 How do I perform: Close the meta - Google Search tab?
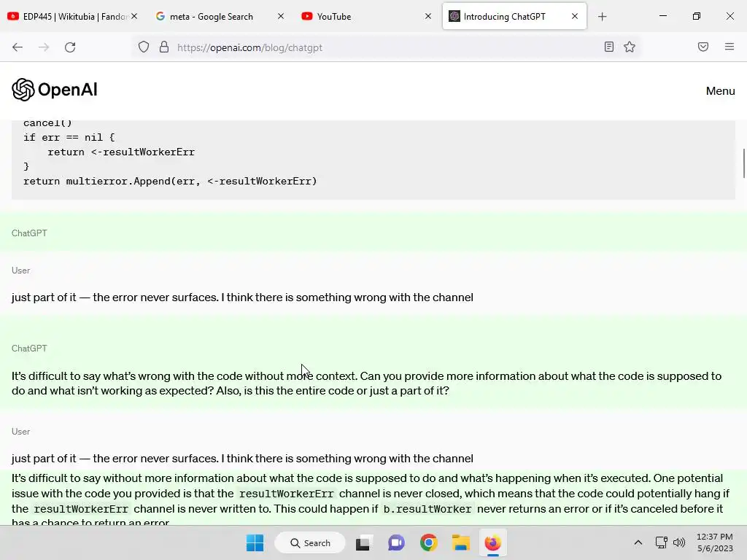click(281, 16)
